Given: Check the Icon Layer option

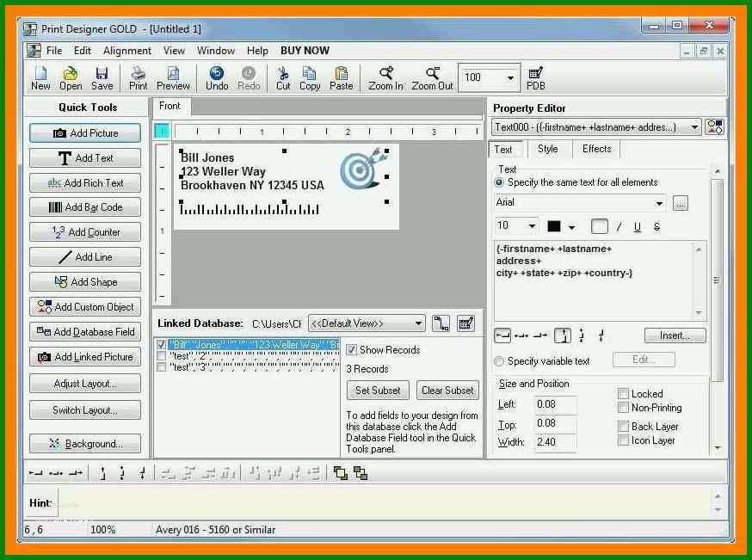Looking at the screenshot, I should coord(623,440).
